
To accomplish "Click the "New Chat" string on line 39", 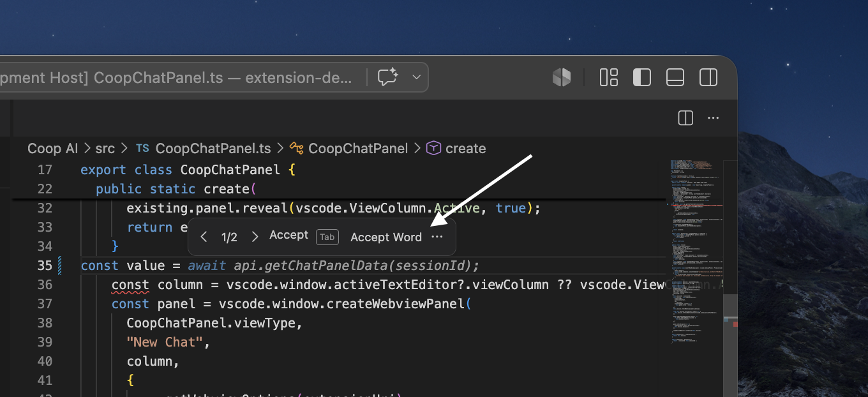I will point(165,342).
